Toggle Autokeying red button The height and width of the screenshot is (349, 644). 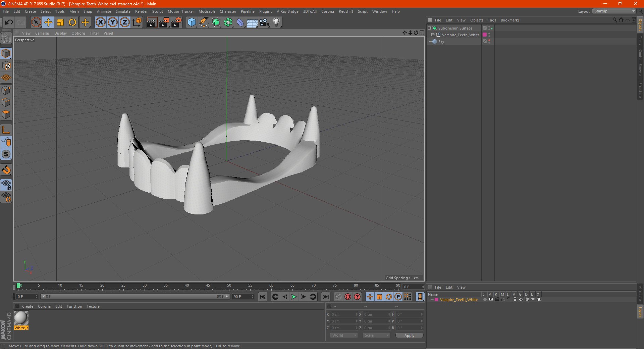click(348, 297)
